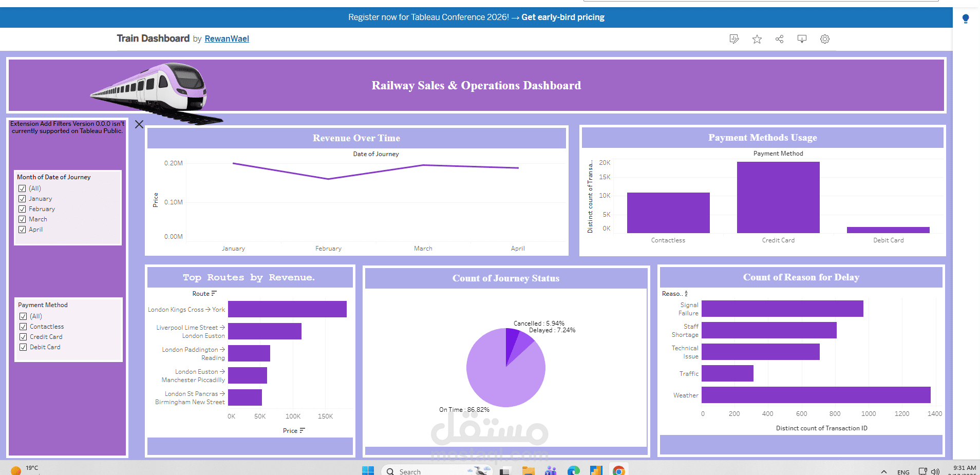
Task: Launch Chrome from the taskbar
Action: 619,470
